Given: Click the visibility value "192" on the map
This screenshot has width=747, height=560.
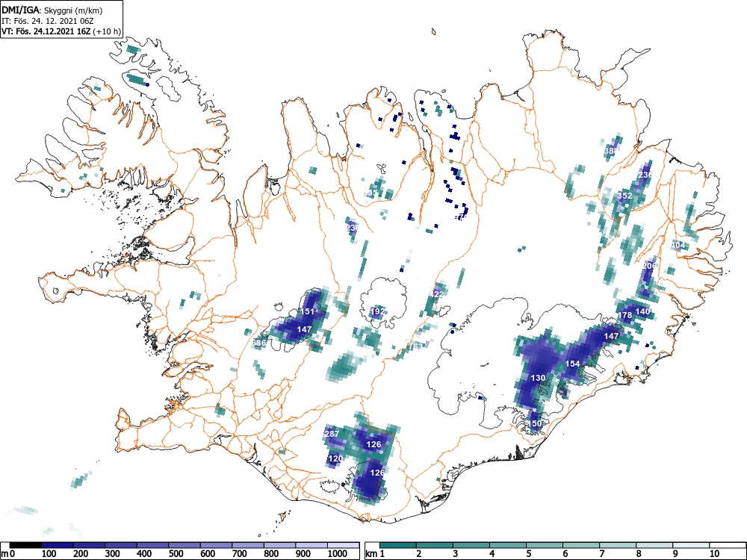Looking at the screenshot, I should point(377,312).
